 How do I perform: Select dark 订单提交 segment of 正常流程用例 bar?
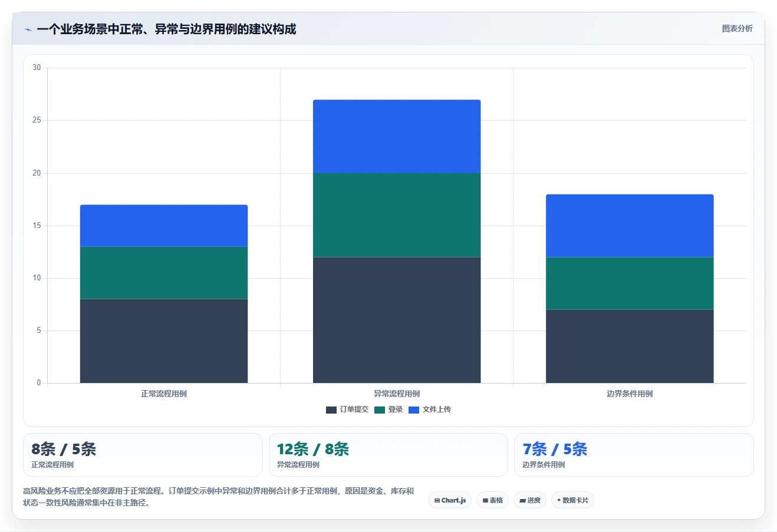(x=164, y=341)
